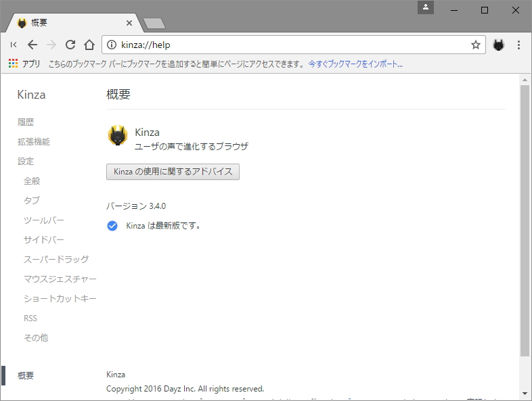Go forward with the right arrow
The image size is (532, 401).
coord(51,45)
